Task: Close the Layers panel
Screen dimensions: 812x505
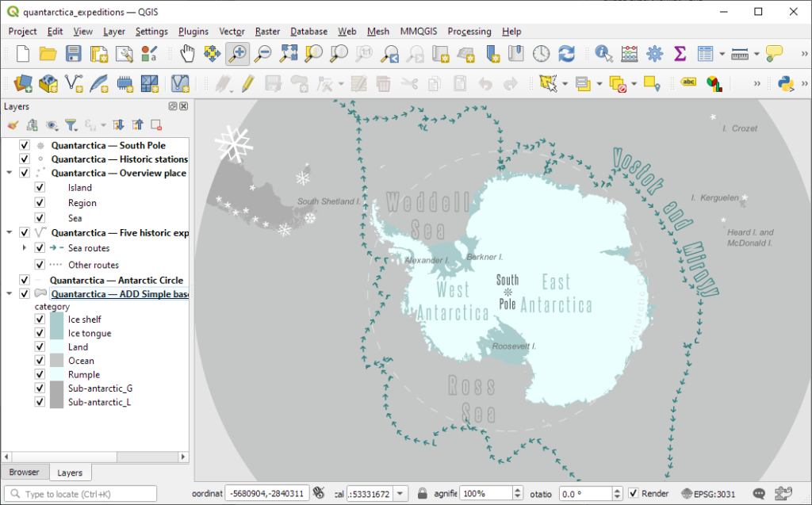Action: [x=183, y=106]
